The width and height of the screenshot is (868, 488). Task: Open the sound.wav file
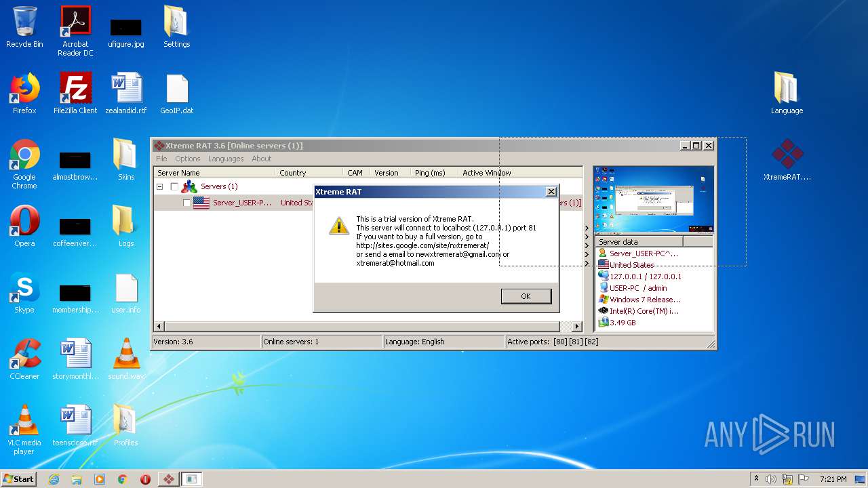pos(126,359)
